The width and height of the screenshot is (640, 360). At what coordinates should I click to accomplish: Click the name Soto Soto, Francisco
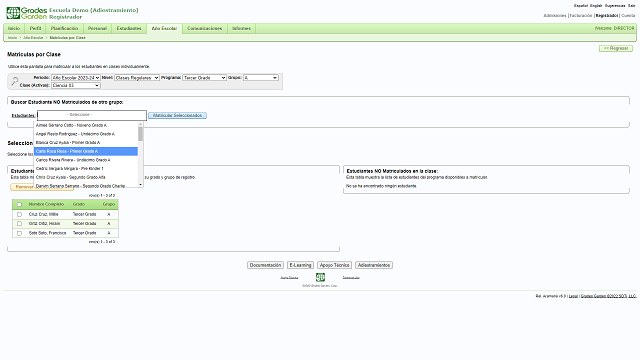coord(47,233)
